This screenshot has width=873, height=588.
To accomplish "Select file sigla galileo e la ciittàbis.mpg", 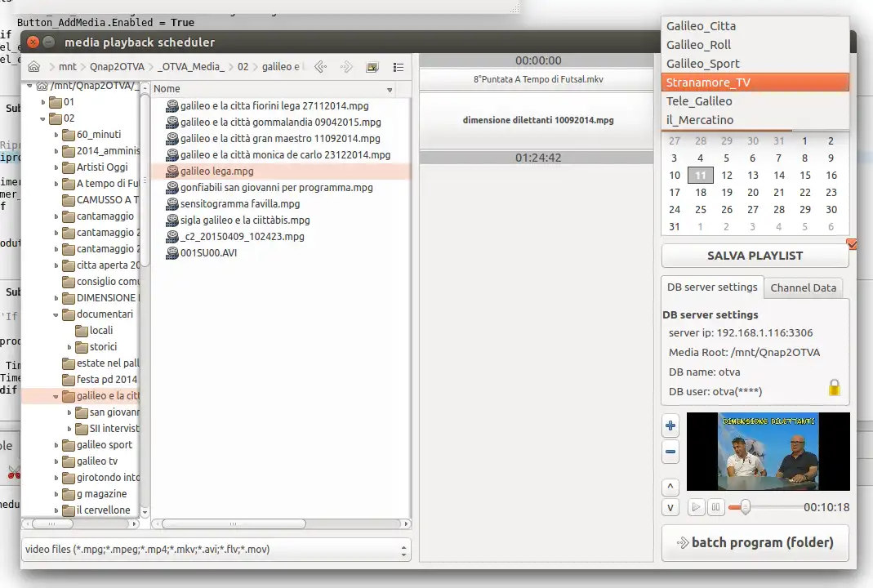I will click(245, 220).
